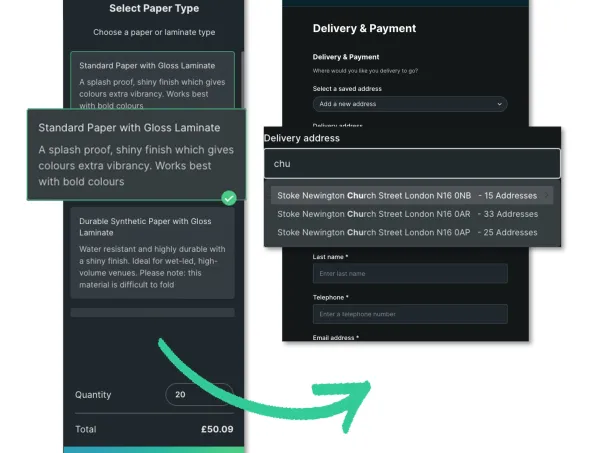This screenshot has width=604, height=453.
Task: Choose the N16 0AP – 25 Addresses suggestion
Action: pos(407,232)
